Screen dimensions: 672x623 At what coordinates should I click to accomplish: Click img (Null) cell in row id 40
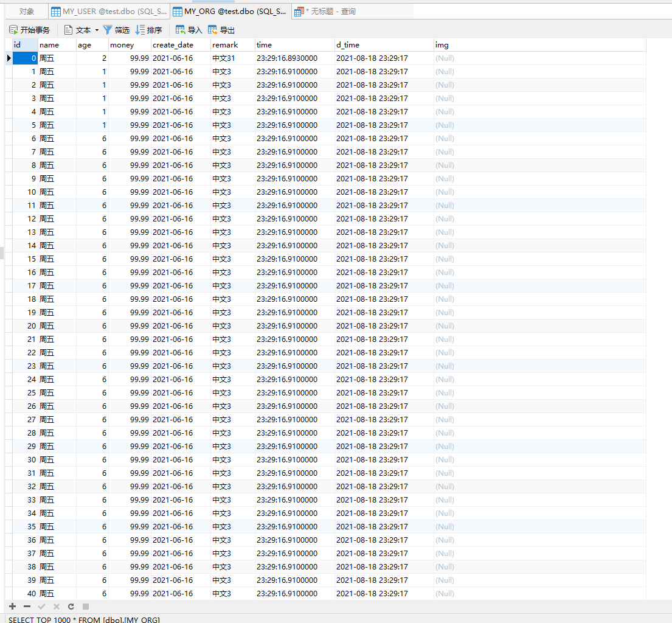(539, 593)
